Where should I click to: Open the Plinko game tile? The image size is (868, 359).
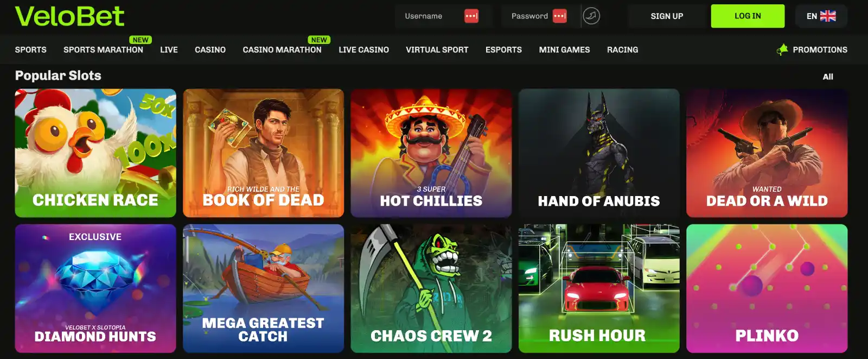tap(767, 288)
